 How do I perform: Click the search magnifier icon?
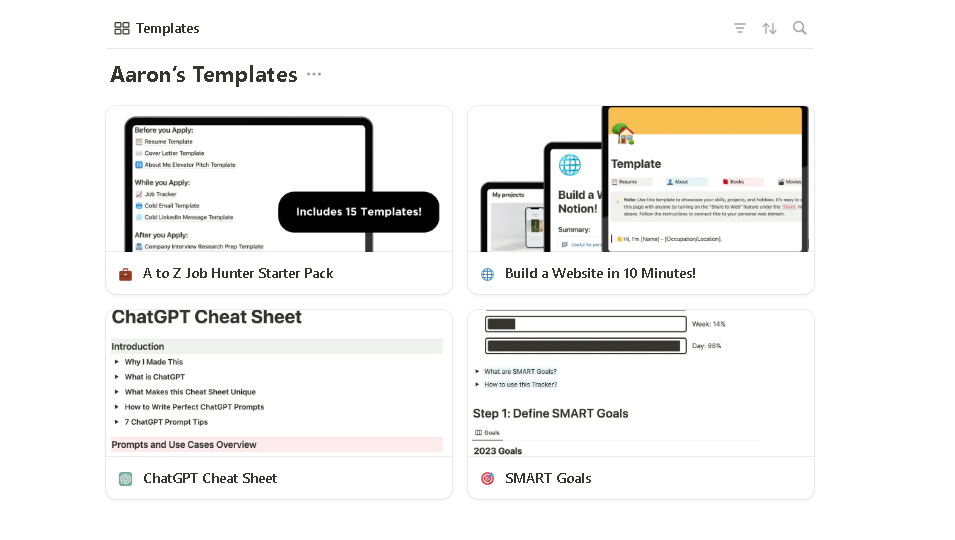pyautogui.click(x=800, y=28)
